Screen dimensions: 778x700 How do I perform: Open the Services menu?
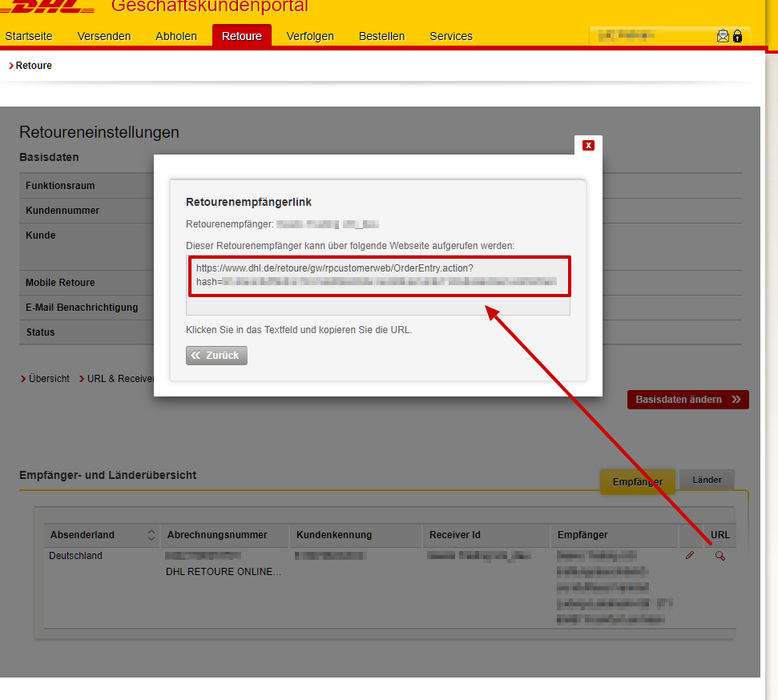pos(451,36)
